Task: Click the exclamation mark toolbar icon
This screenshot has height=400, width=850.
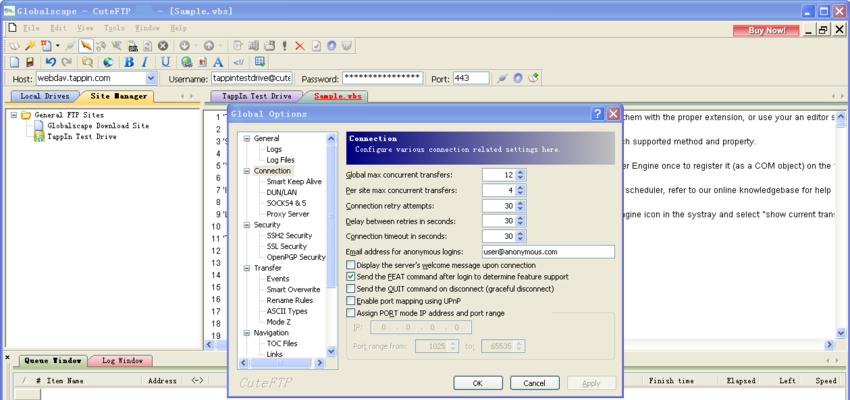Action: [285, 46]
